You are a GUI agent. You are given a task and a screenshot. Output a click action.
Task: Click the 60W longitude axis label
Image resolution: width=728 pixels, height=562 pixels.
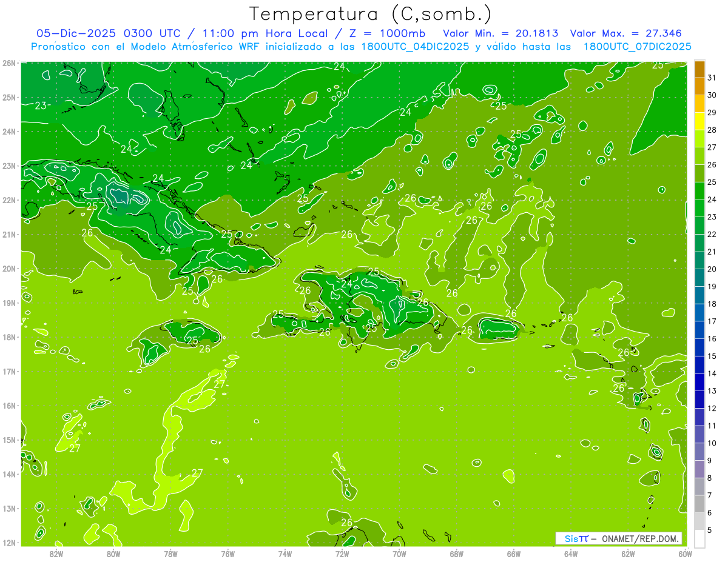point(685,554)
